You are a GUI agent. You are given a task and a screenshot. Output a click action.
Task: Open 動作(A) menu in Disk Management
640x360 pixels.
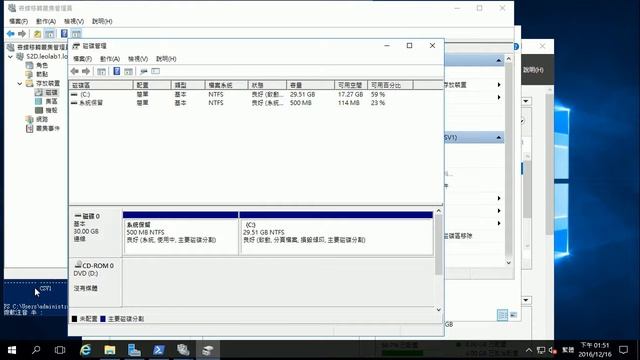[x=110, y=59]
